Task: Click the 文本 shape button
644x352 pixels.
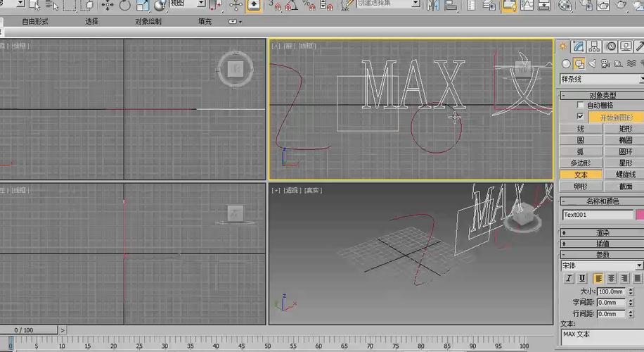Action: tap(581, 175)
